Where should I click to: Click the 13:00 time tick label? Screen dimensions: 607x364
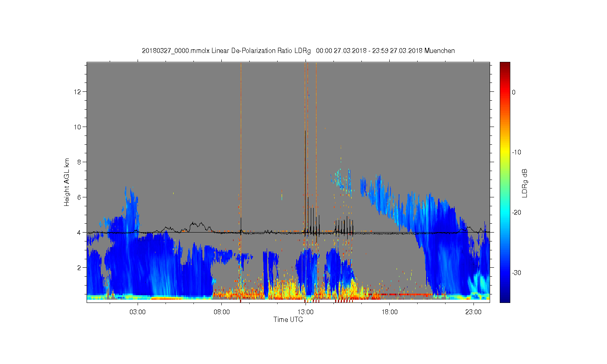tap(306, 312)
